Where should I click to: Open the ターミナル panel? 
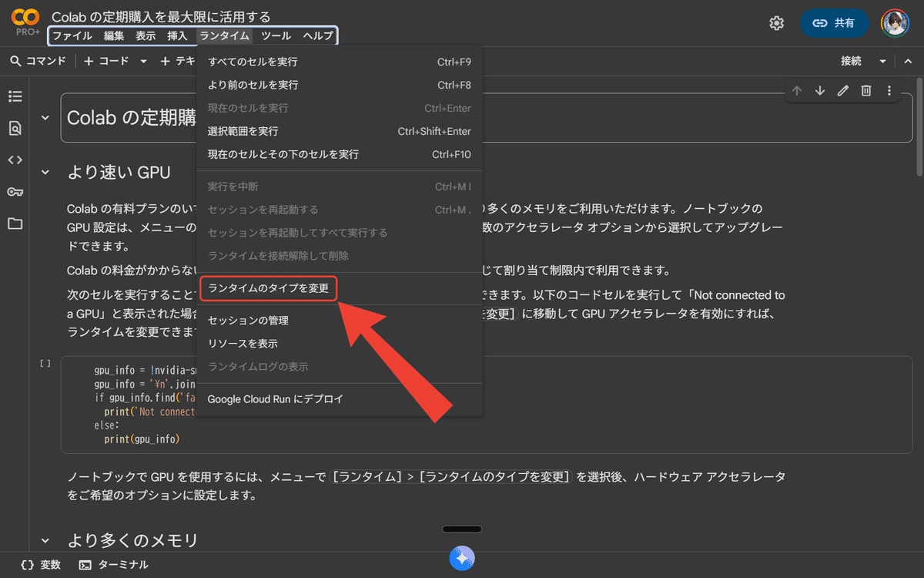[x=114, y=565]
